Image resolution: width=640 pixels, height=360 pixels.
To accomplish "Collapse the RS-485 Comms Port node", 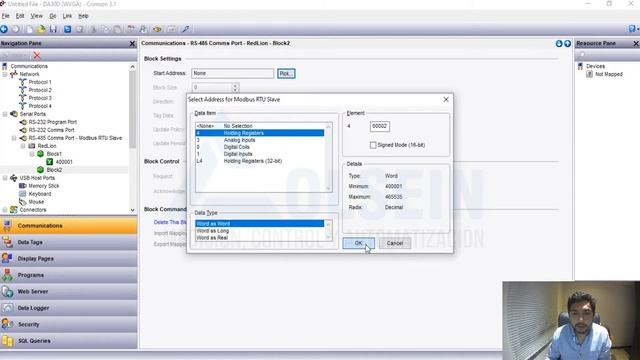I will pyautogui.click(x=14, y=138).
